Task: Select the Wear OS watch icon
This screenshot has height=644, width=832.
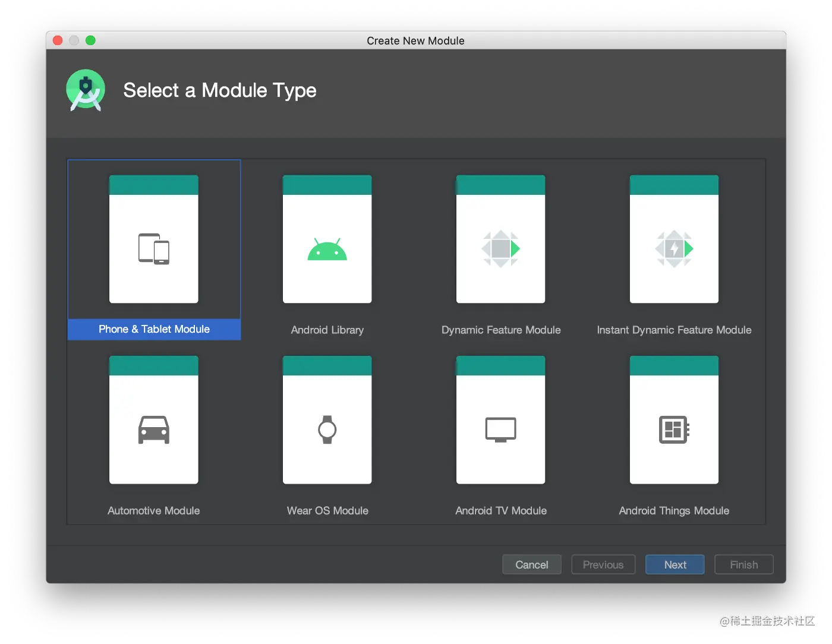Action: [x=327, y=430]
